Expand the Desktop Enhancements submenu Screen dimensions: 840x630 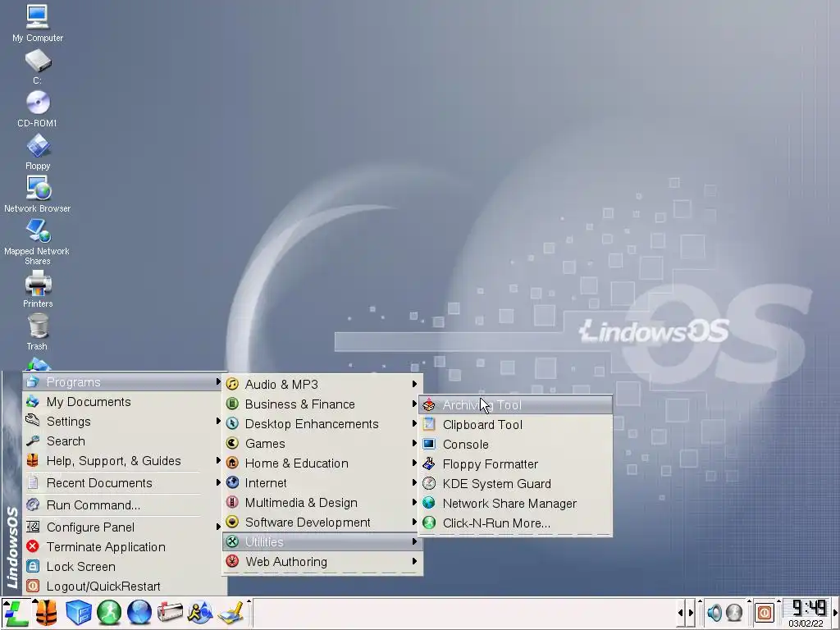point(322,424)
